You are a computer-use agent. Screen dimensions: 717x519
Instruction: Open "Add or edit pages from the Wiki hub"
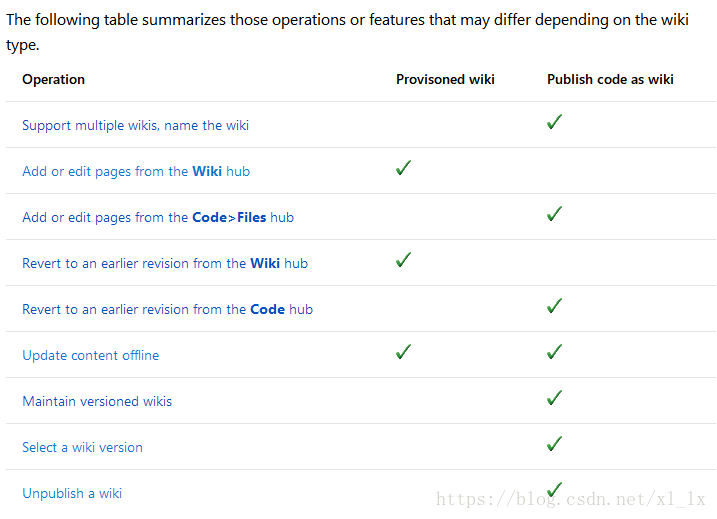(136, 171)
